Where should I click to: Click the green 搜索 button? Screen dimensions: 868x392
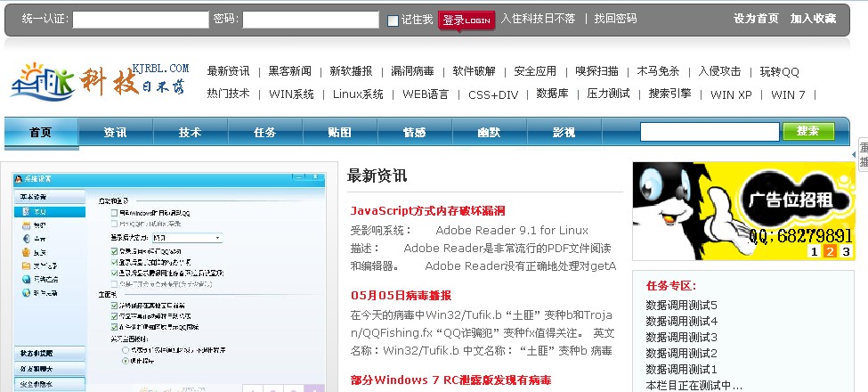point(808,131)
